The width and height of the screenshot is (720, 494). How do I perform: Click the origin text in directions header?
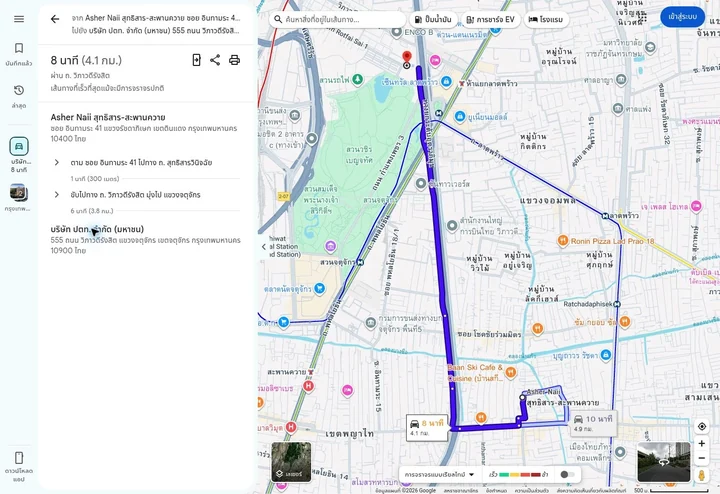pos(156,18)
